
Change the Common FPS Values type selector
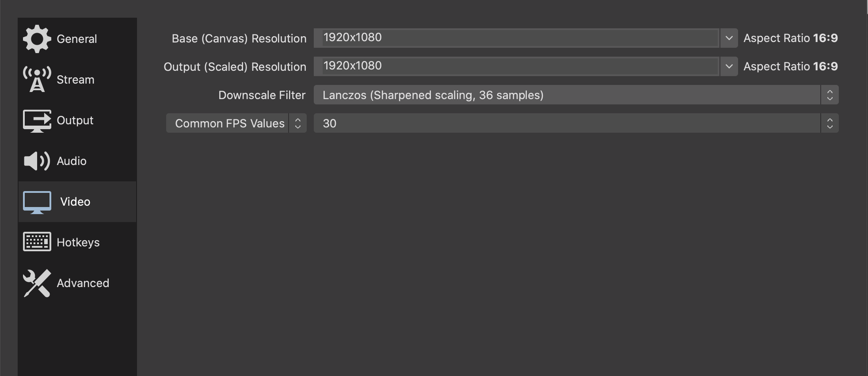(236, 123)
